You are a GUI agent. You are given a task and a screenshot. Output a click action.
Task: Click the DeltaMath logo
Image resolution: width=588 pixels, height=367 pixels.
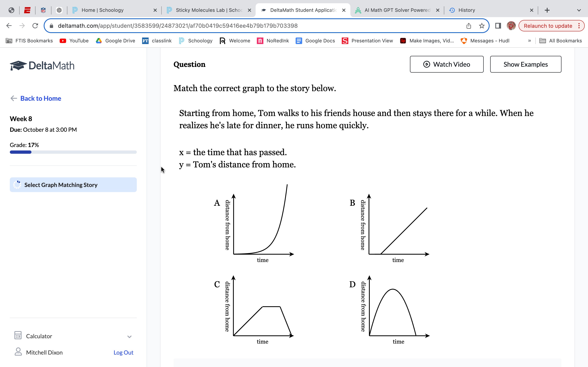tap(42, 65)
